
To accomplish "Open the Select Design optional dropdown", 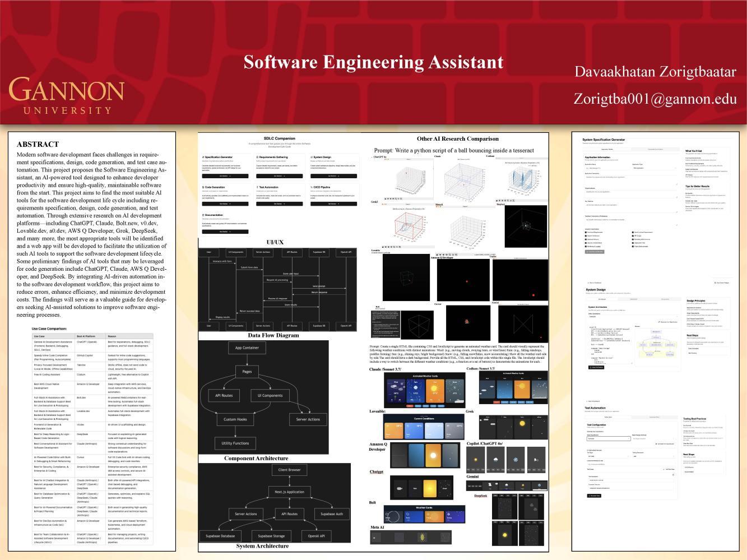I will pyautogui.click(x=653, y=438).
